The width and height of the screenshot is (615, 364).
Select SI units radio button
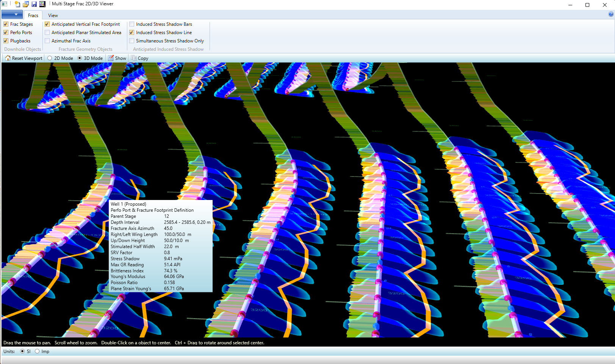click(22, 351)
